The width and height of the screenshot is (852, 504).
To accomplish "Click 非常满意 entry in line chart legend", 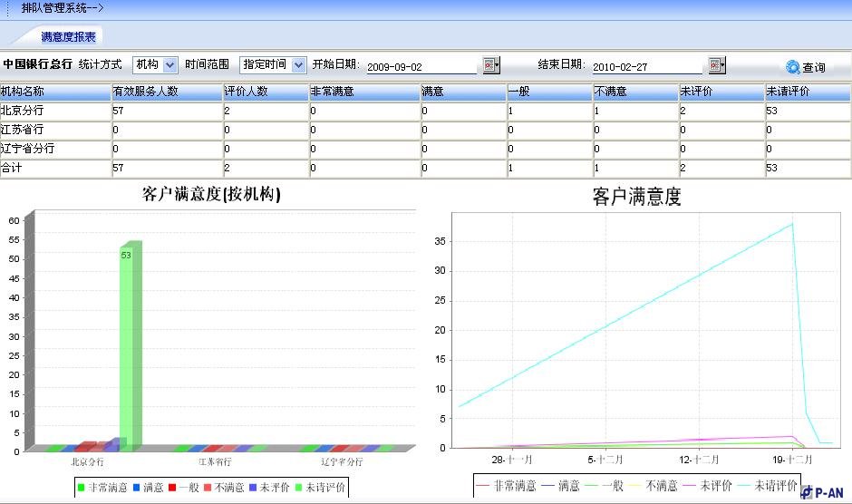I will [x=507, y=486].
